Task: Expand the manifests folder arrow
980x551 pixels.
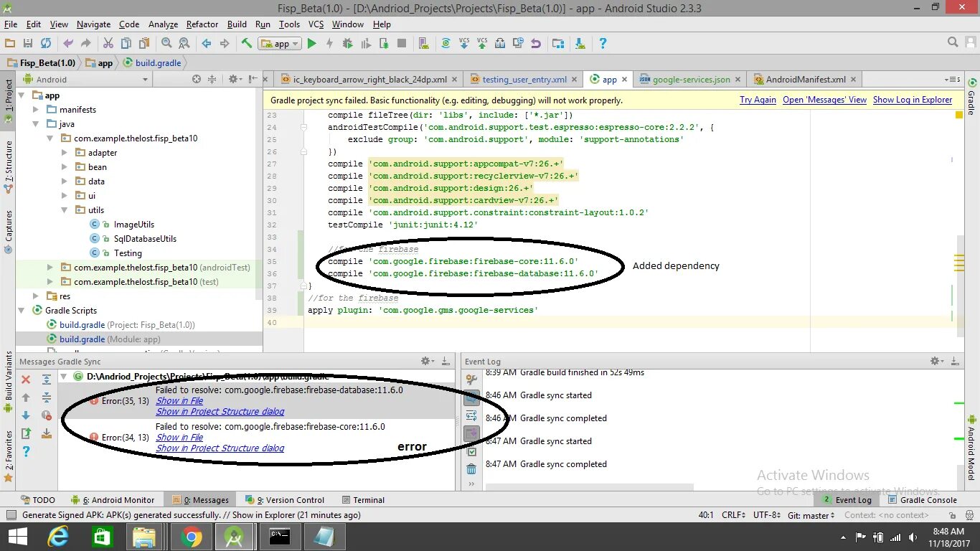Action: coord(36,110)
